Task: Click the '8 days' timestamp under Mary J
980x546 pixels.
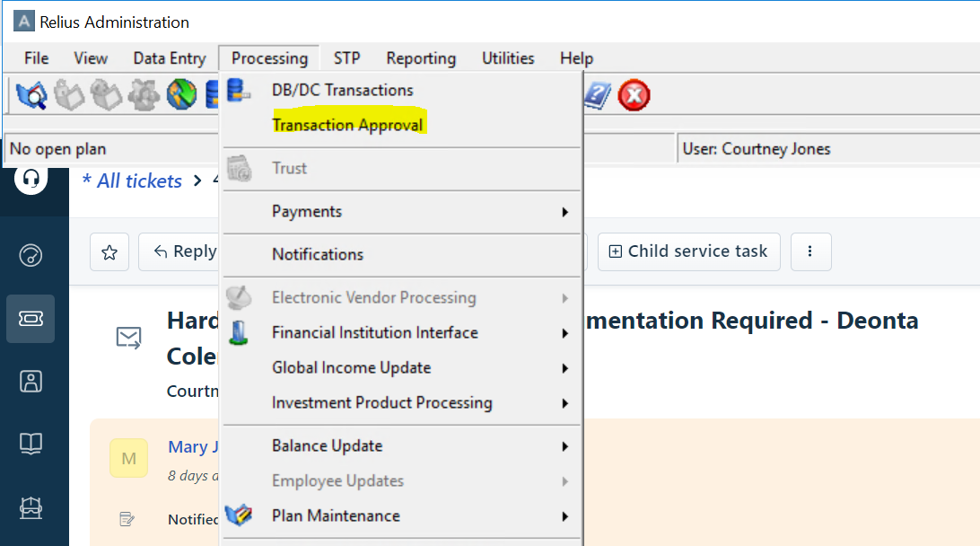Action: point(192,476)
